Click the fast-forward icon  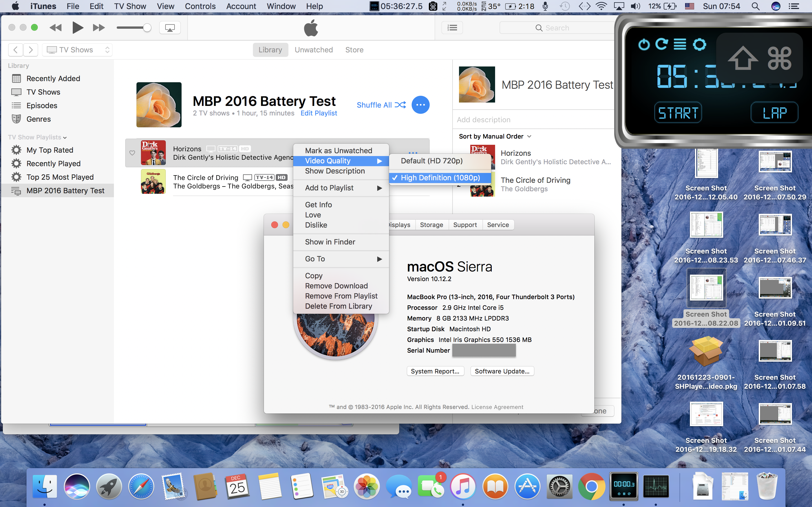click(x=99, y=28)
